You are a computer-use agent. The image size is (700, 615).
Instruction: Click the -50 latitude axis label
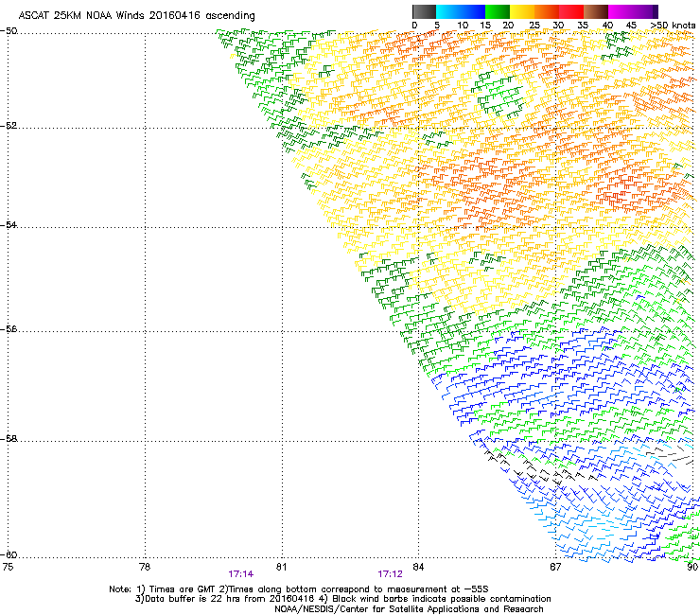(9, 31)
